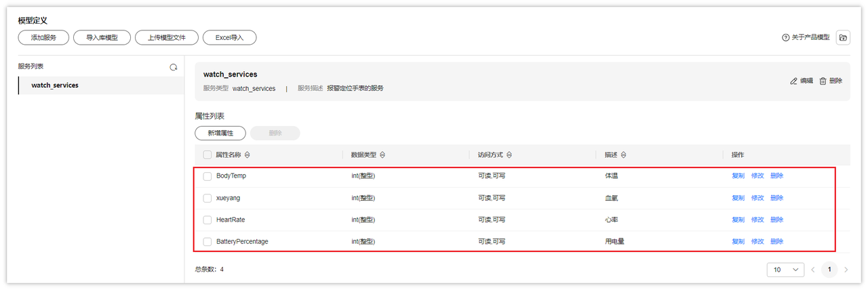Viewport: 868px width, 290px height.
Task: Click 复制 in the BatteryPercentage row
Action: 738,241
